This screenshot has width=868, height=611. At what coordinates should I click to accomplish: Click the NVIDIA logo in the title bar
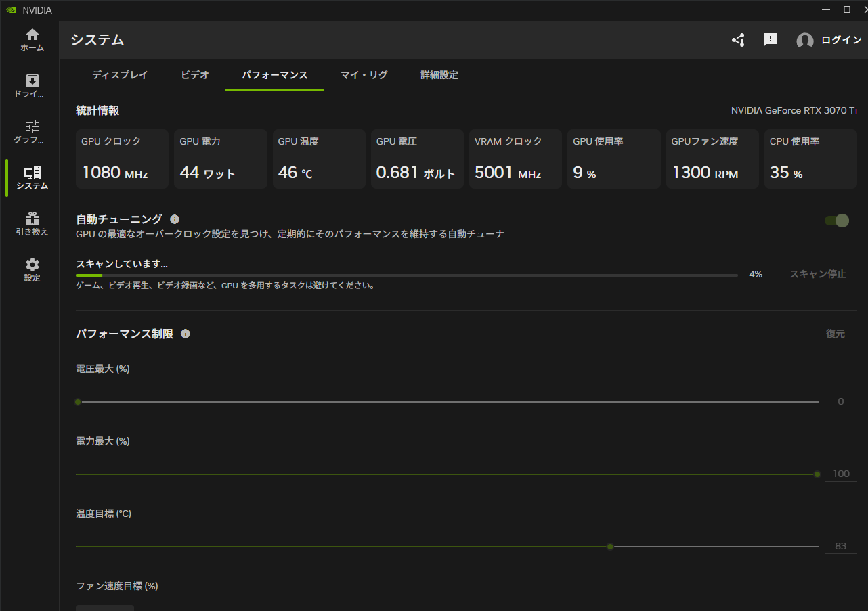pos(11,10)
